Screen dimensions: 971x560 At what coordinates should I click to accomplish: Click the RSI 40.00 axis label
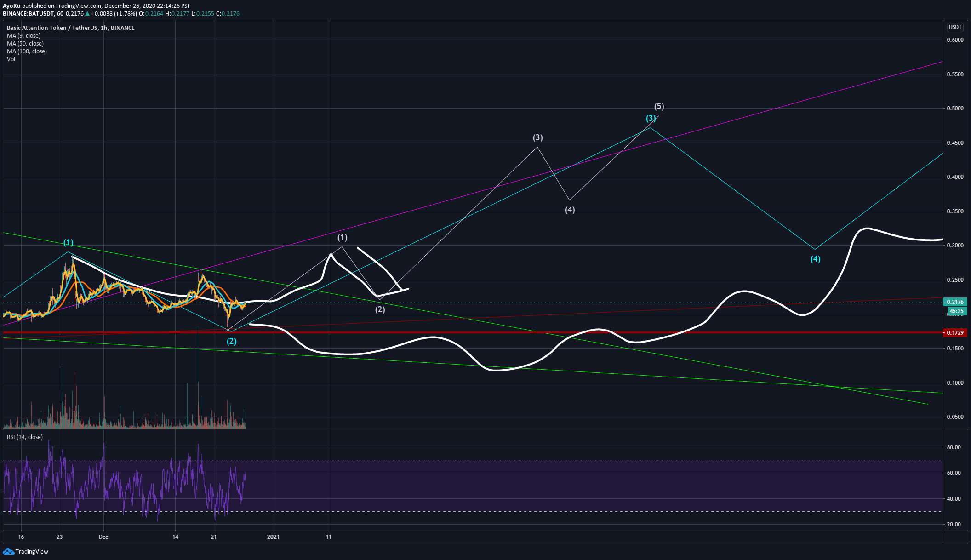coord(954,498)
